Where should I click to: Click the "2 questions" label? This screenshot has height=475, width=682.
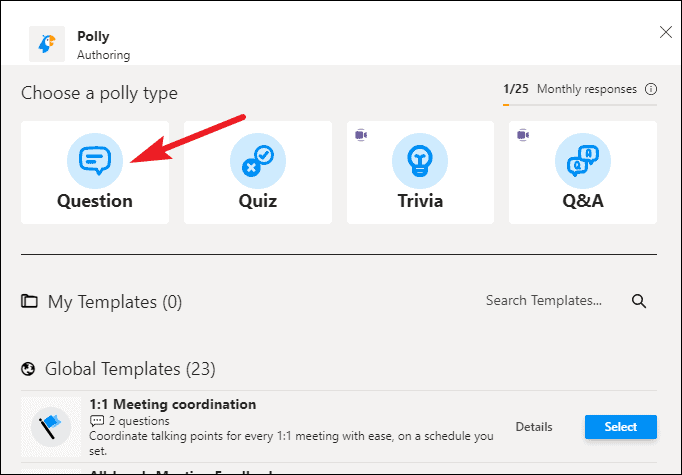pos(139,421)
